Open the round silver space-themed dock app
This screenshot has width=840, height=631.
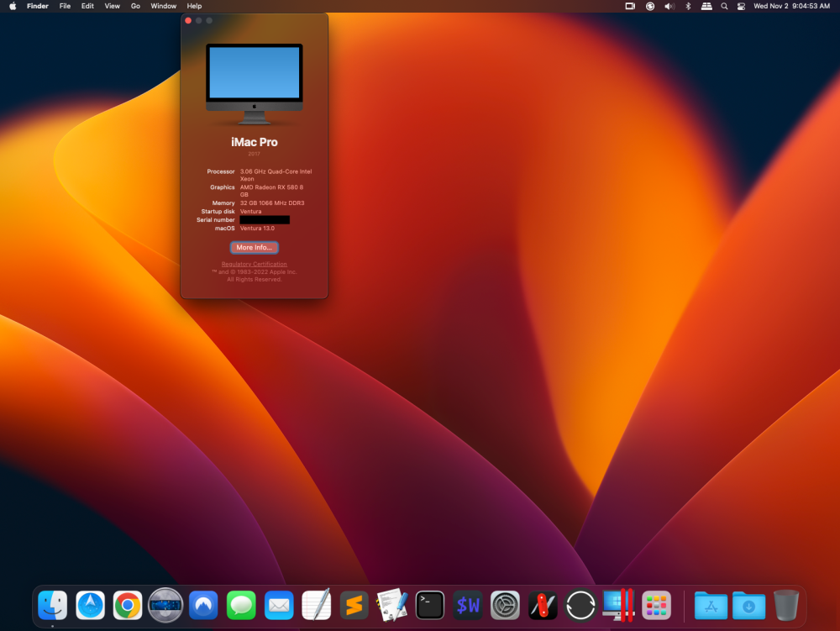point(165,605)
